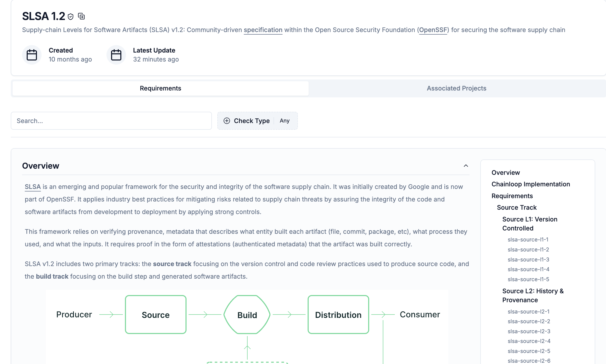Switch to the Associated Projects tab
Viewport: 606px width, 364px height.
coord(456,88)
